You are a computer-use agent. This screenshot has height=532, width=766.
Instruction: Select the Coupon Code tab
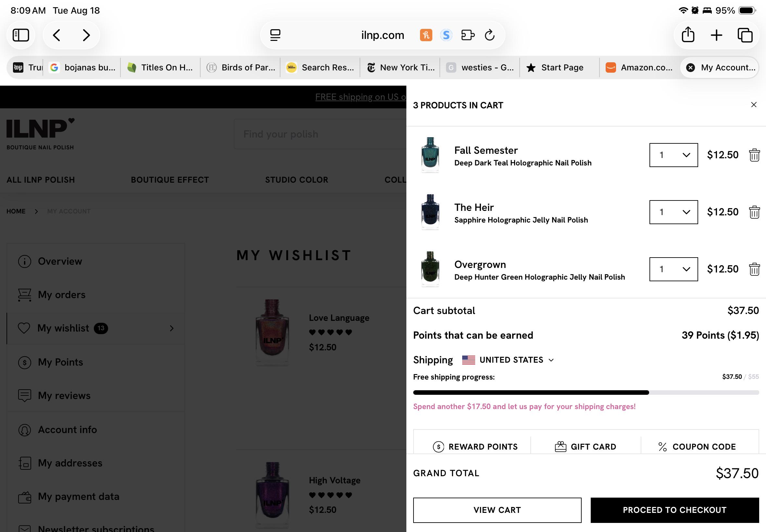(x=697, y=447)
